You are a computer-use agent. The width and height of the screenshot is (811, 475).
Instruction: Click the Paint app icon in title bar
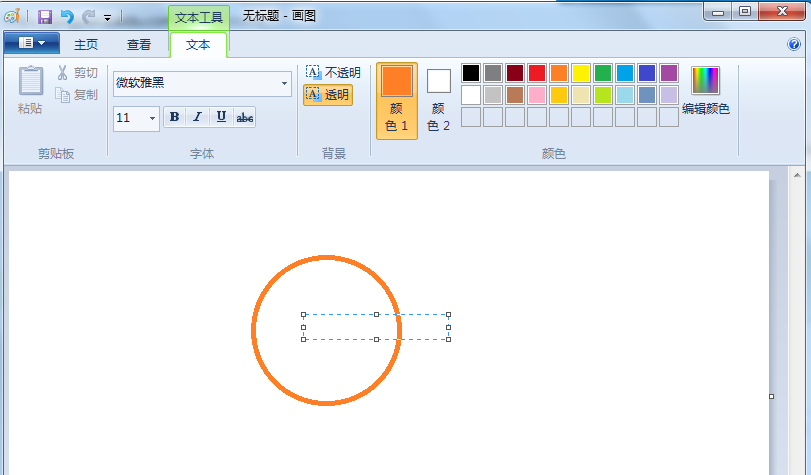pyautogui.click(x=12, y=17)
